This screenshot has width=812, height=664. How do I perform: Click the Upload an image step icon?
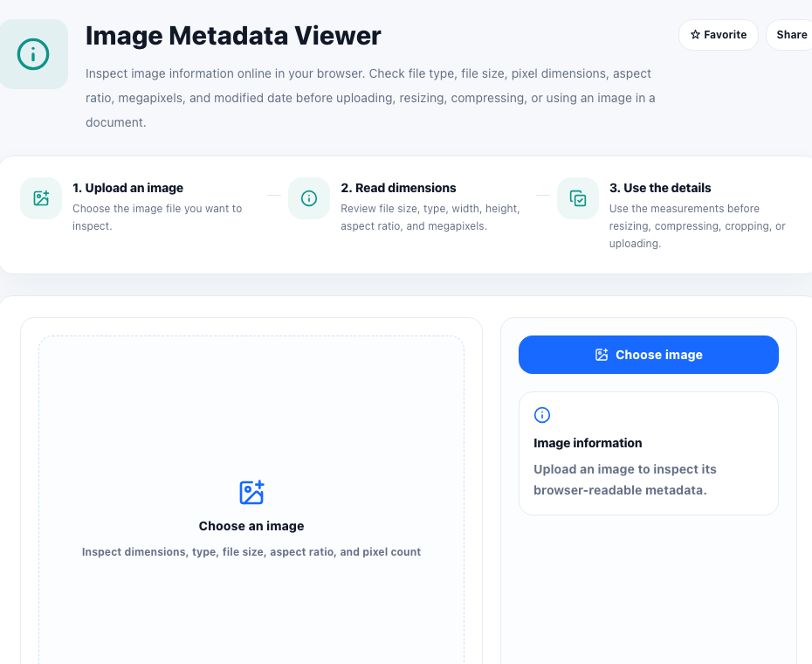click(x=41, y=198)
